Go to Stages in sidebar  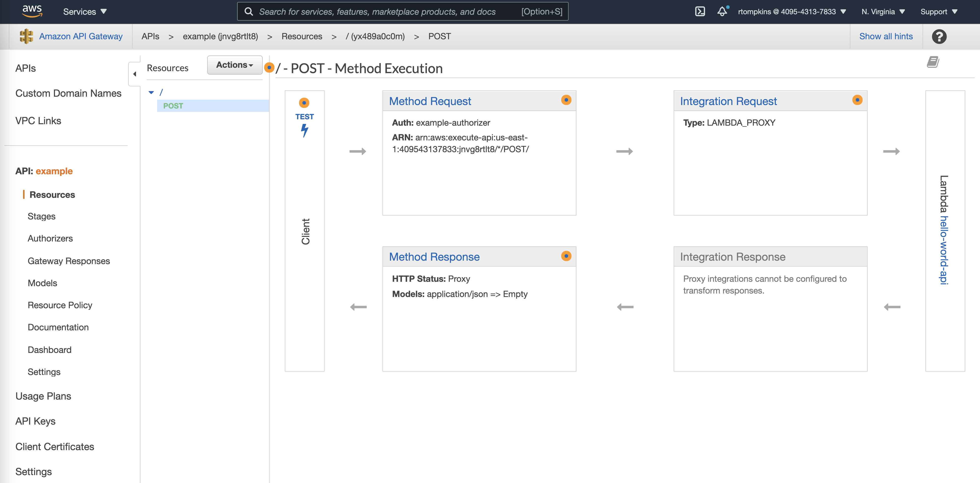click(41, 216)
